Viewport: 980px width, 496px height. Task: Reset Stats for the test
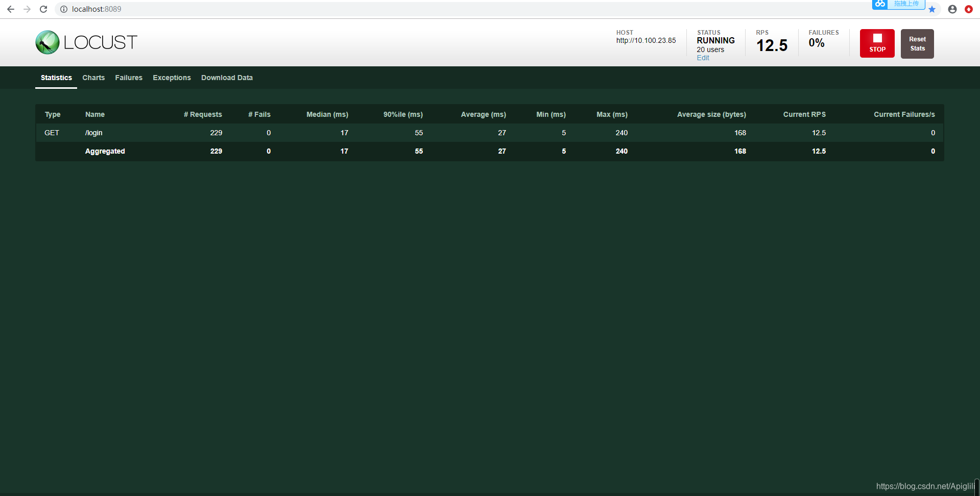[x=917, y=44]
